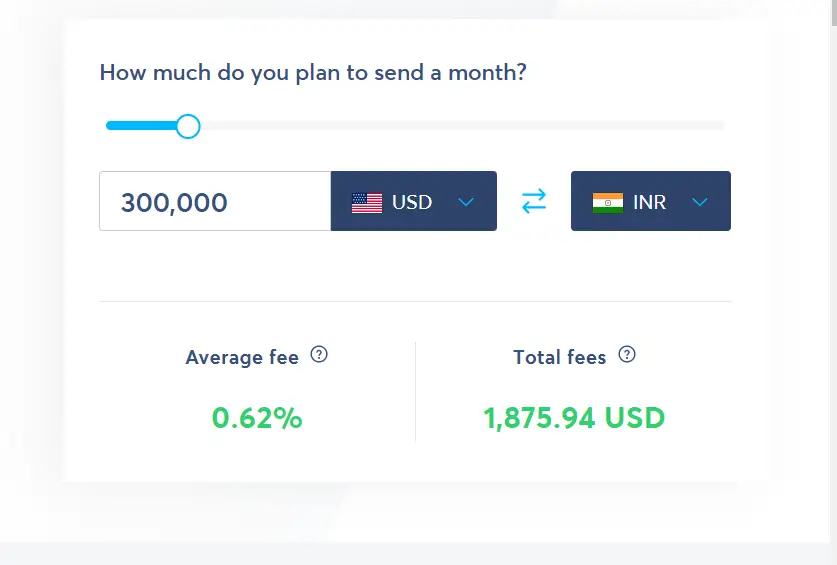This screenshot has width=837, height=565.
Task: Click the unfilled part of the slider track
Action: pos(462,126)
